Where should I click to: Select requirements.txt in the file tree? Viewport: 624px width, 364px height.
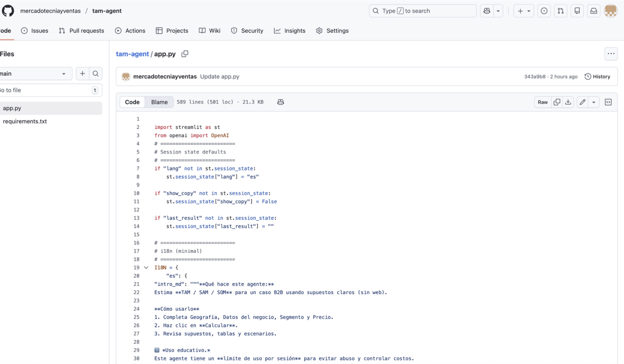click(x=25, y=121)
